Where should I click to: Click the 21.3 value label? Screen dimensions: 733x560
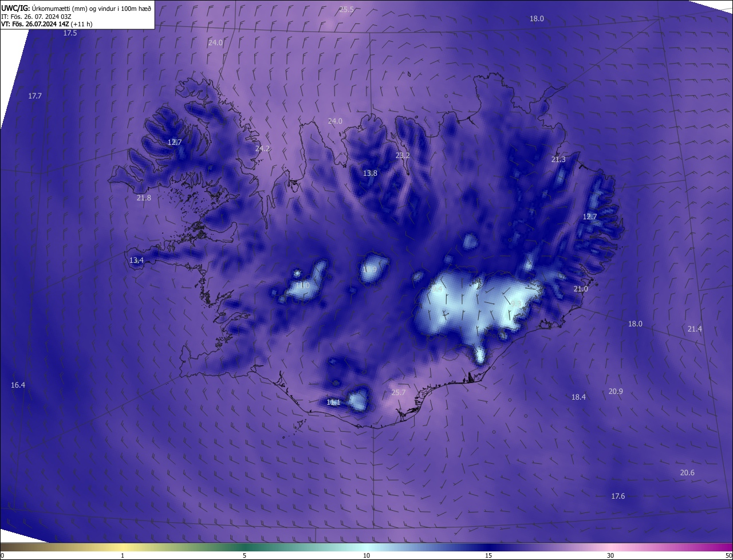(x=558, y=159)
